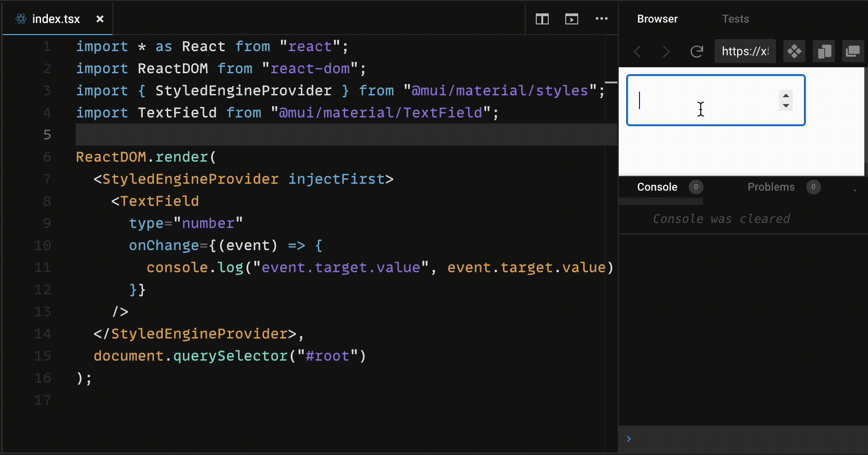Open the Console tab
Viewport: 868px width, 455px height.
click(657, 187)
